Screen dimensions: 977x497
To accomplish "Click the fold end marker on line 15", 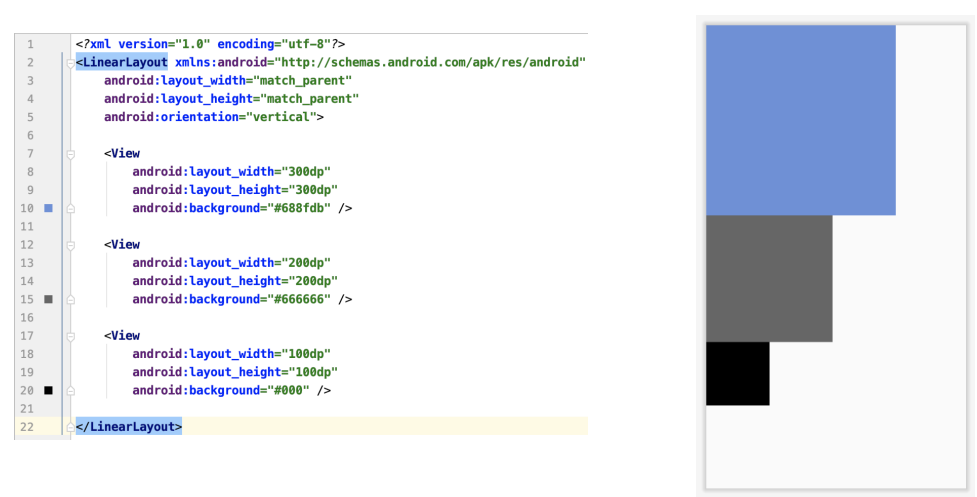I will [x=70, y=299].
